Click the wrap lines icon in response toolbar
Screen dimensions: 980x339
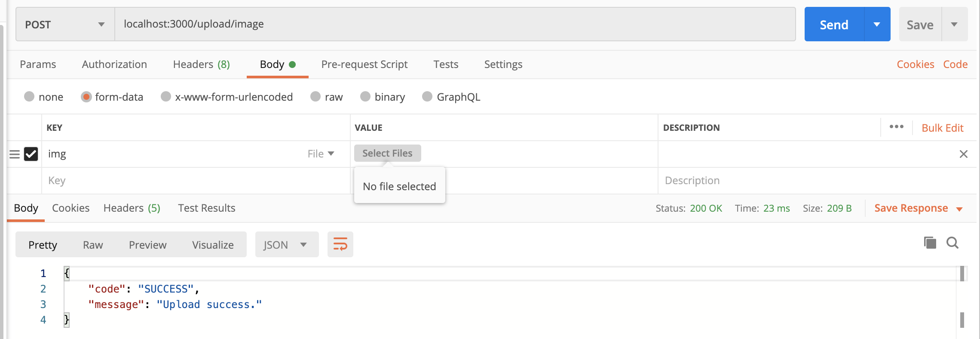(x=340, y=244)
